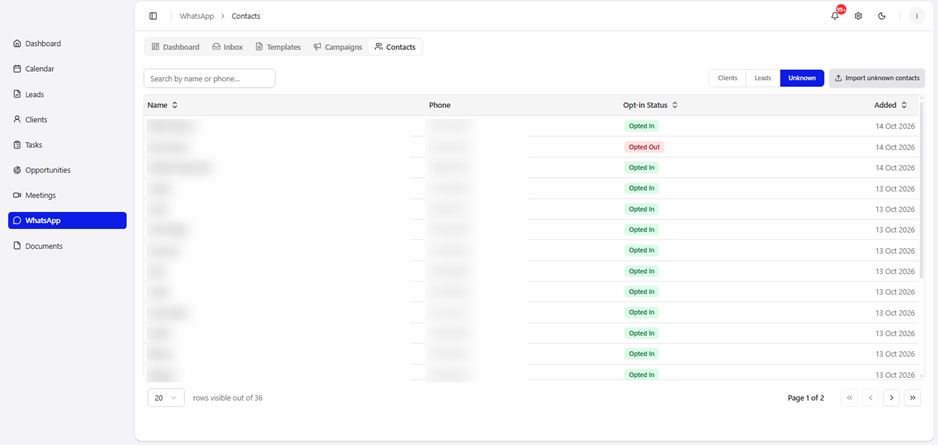Switch to dark mode moon icon

coord(882,16)
